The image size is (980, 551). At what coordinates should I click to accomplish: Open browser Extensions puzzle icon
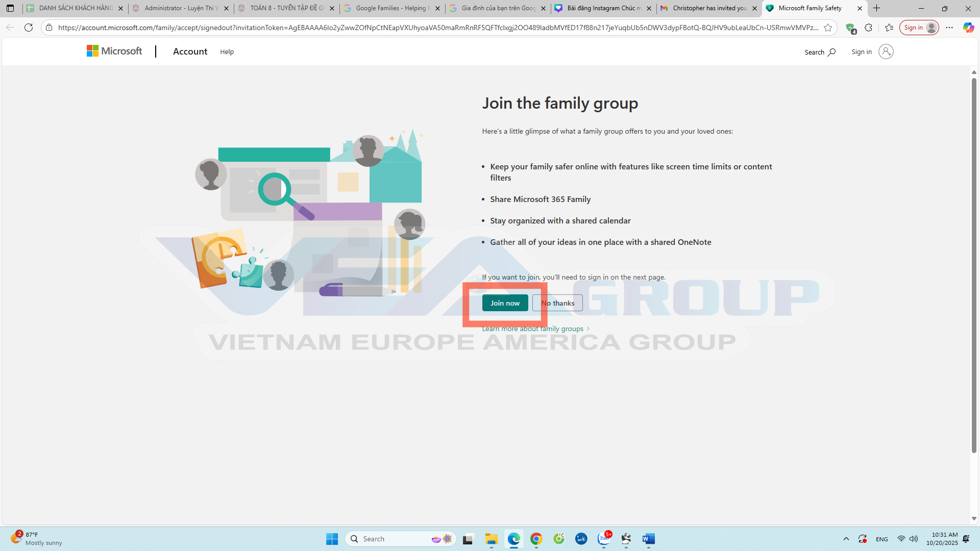coord(868,28)
